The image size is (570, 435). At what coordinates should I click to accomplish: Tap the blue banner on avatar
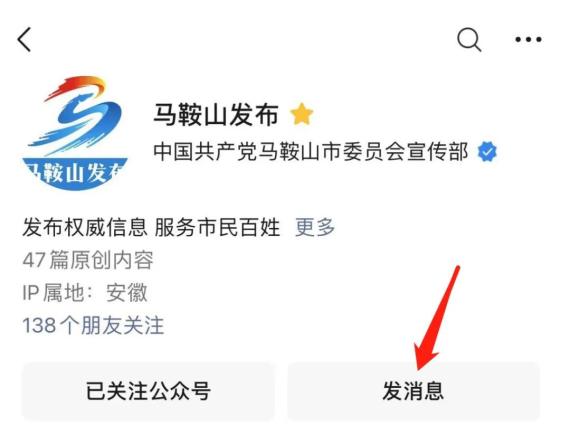pyautogui.click(x=75, y=174)
